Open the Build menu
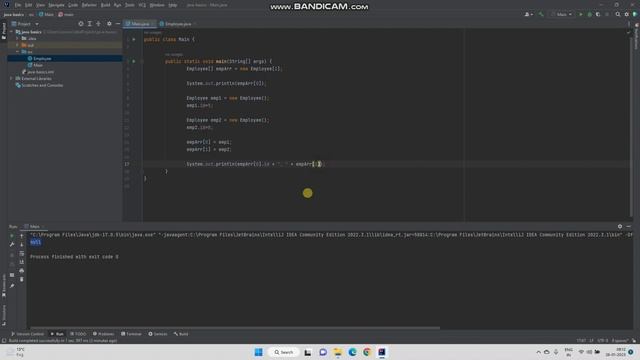 click(x=105, y=5)
